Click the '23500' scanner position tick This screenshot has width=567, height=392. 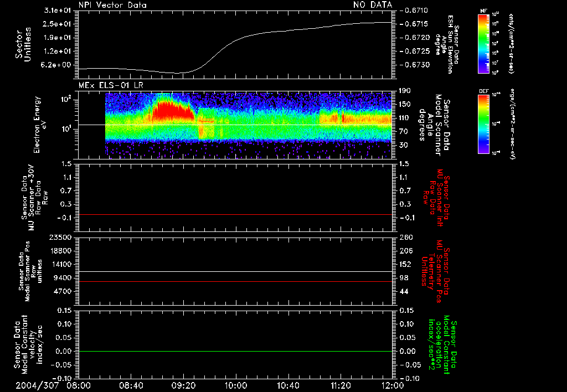pos(60,238)
